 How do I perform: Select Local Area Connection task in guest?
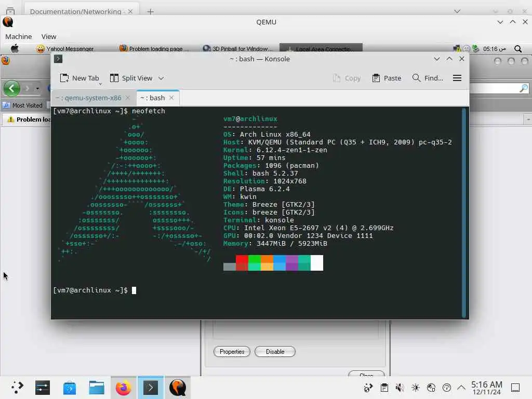coord(321,48)
